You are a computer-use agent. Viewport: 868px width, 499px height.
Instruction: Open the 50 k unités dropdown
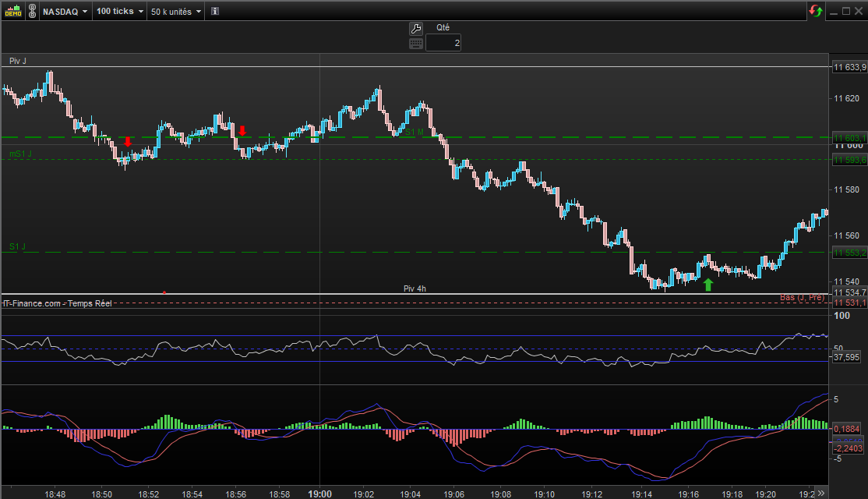pyautogui.click(x=175, y=12)
